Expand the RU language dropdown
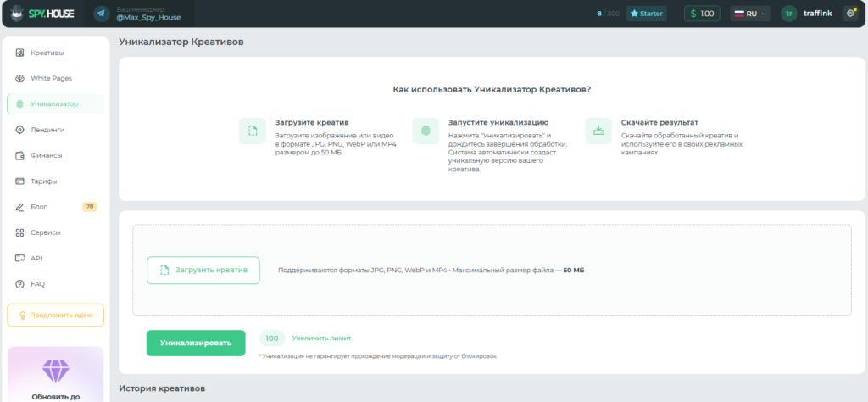 click(750, 14)
